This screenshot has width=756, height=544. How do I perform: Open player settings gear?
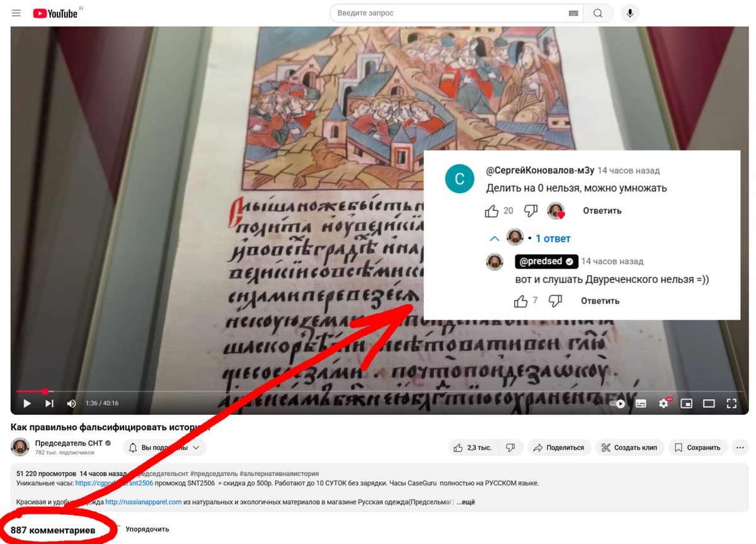coord(664,404)
